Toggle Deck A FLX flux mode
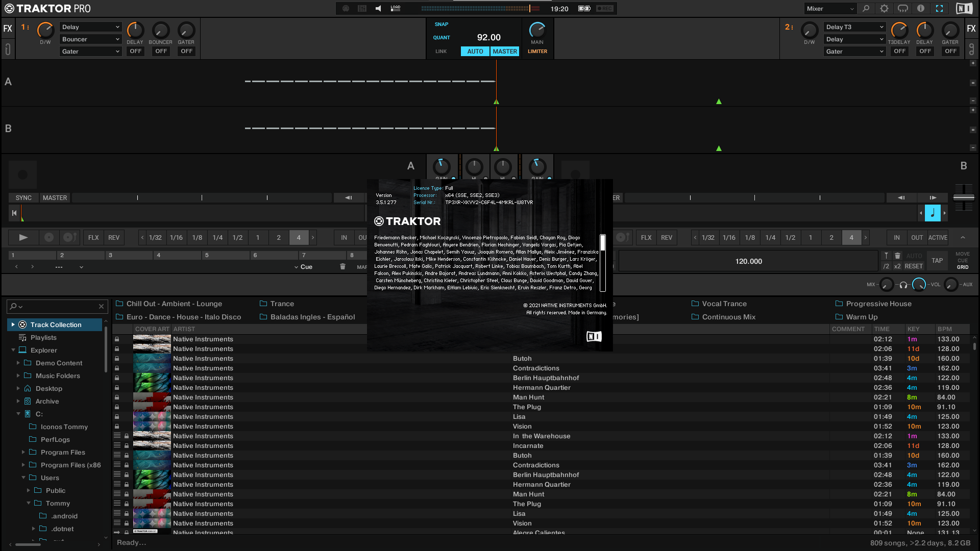The height and width of the screenshot is (551, 980). pos(93,238)
